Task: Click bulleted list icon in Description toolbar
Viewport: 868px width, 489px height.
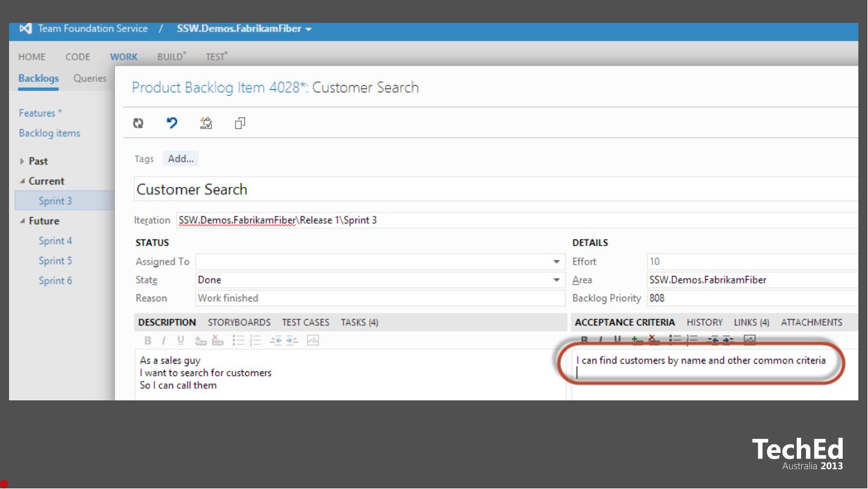Action: [239, 341]
